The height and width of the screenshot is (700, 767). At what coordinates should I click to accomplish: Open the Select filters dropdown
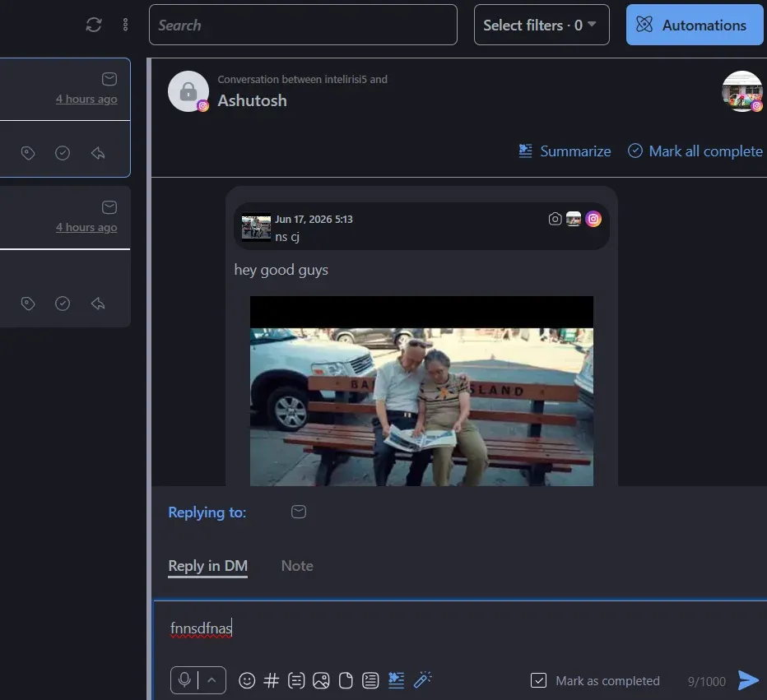pyautogui.click(x=541, y=25)
